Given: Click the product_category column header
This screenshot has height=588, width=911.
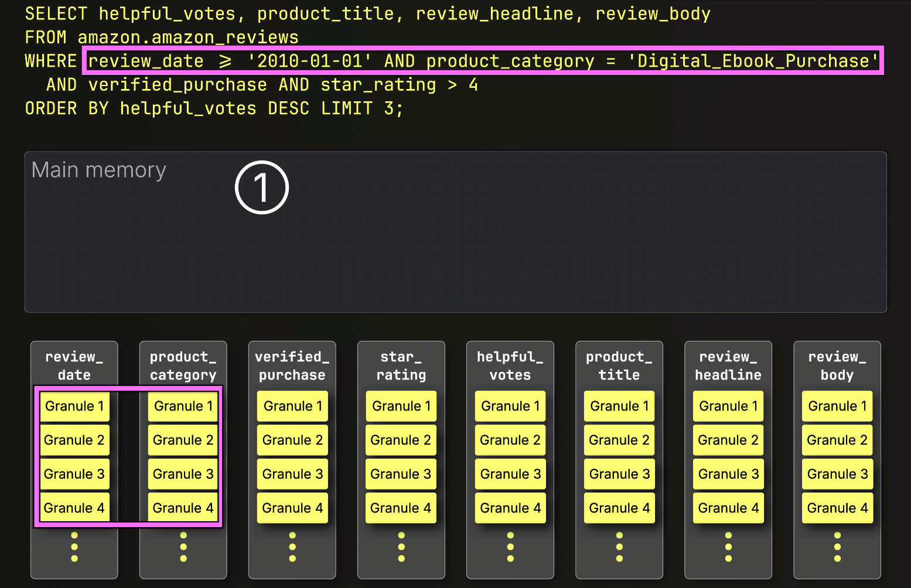Looking at the screenshot, I should tap(183, 366).
